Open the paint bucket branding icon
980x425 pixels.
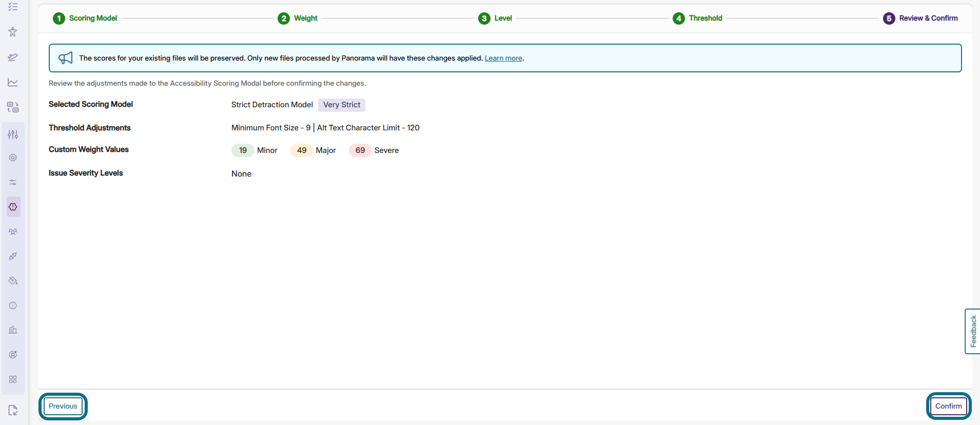pos(13,281)
